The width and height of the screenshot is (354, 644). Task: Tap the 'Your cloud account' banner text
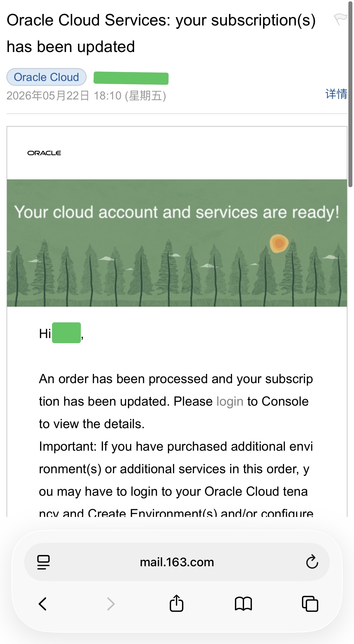[x=177, y=212]
